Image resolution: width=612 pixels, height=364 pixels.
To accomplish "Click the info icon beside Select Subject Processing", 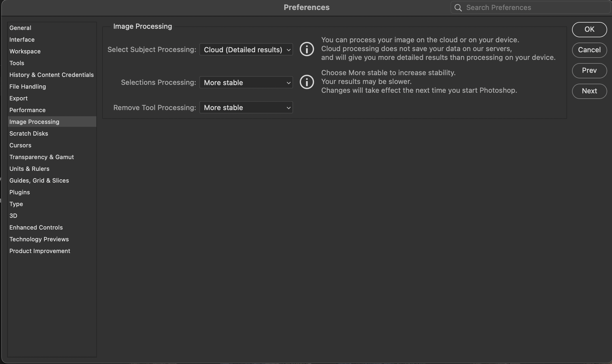I will pyautogui.click(x=307, y=49).
